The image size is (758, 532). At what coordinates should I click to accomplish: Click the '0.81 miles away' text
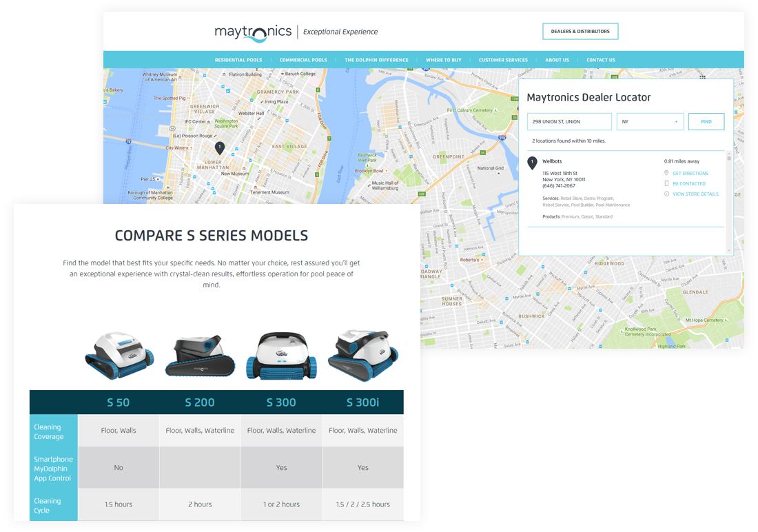tap(682, 161)
